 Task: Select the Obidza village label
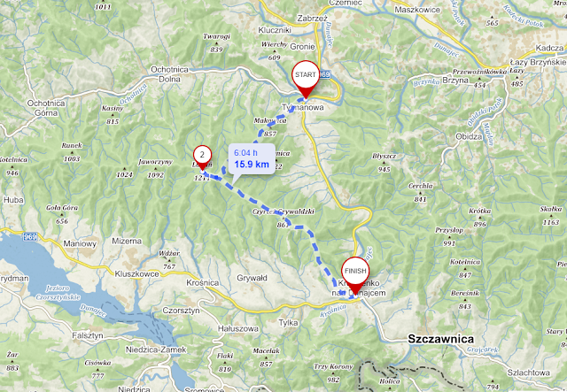[x=469, y=136]
